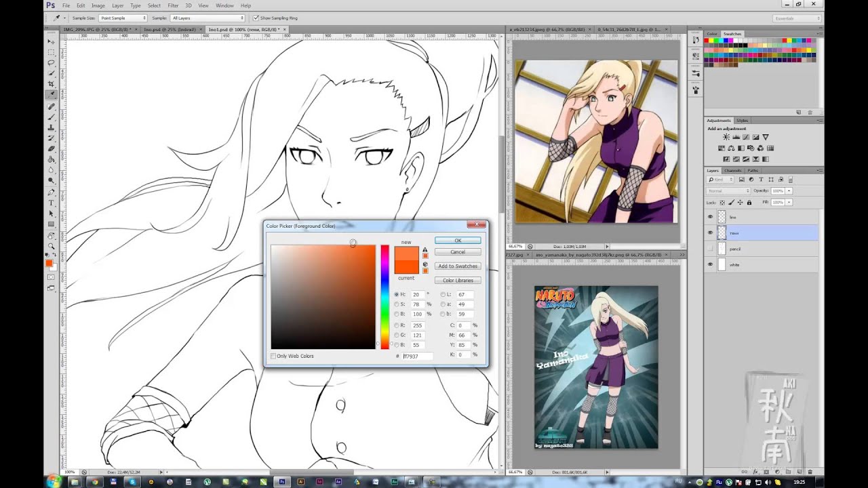Open the Fill slider dropdown arrow
Screen dimensions: 868x488
789,202
